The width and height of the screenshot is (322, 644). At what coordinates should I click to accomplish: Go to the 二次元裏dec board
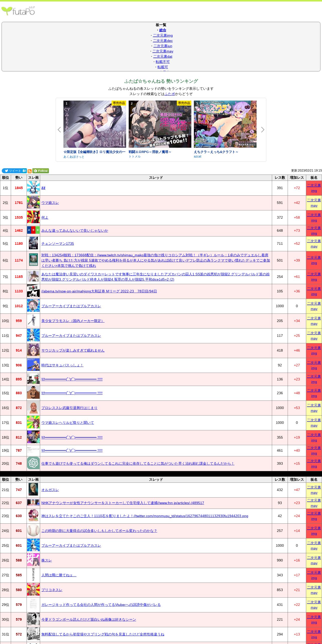click(163, 41)
